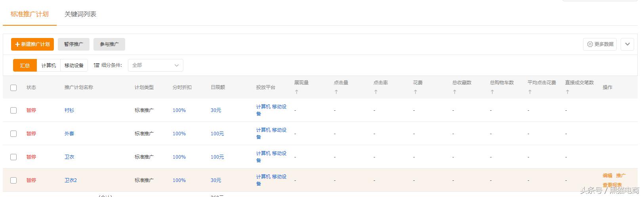Tick the select-all header checkbox
Viewport: 644px width, 197px height.
(x=13, y=87)
